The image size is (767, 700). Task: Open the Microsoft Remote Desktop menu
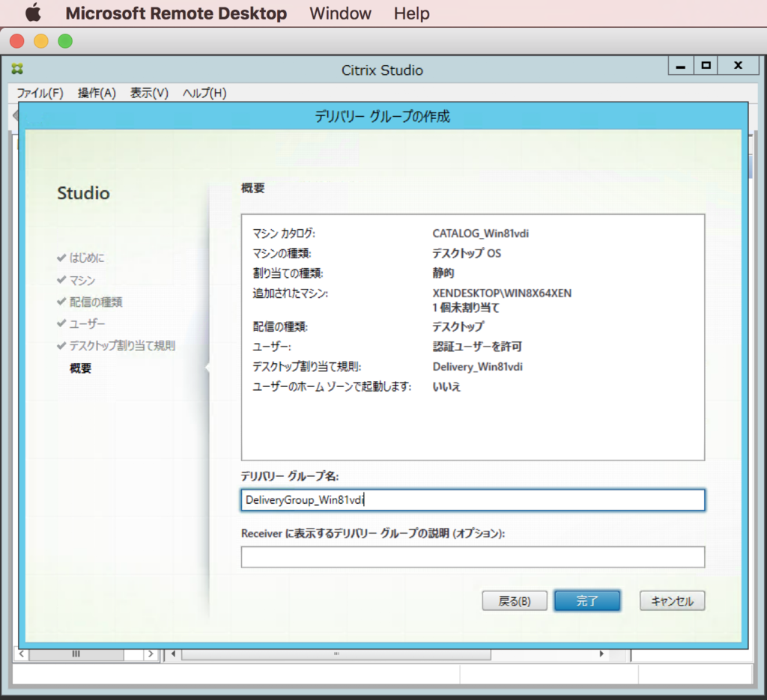pos(176,13)
